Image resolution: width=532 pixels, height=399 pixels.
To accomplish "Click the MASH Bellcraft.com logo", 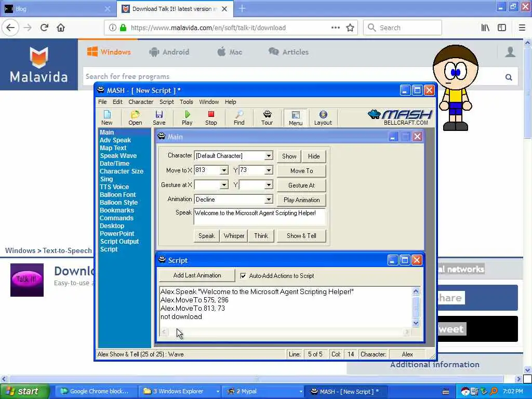I will (x=401, y=117).
